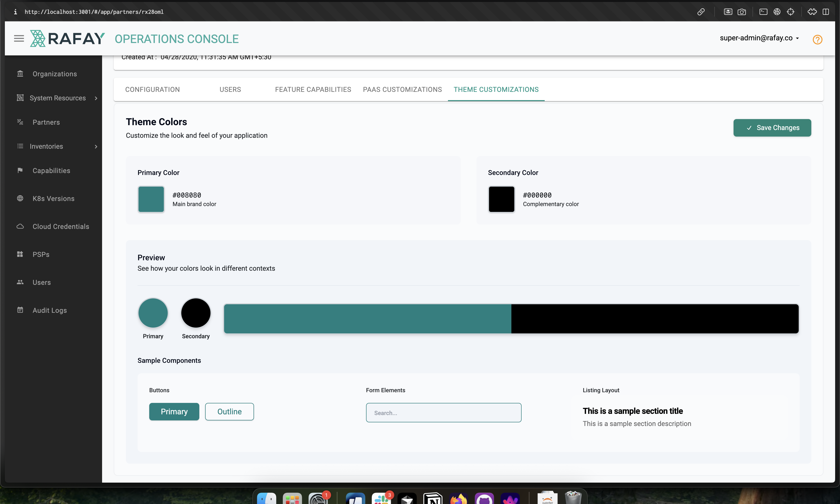
Task: Select the Theme Customizations tab
Action: pos(496,90)
